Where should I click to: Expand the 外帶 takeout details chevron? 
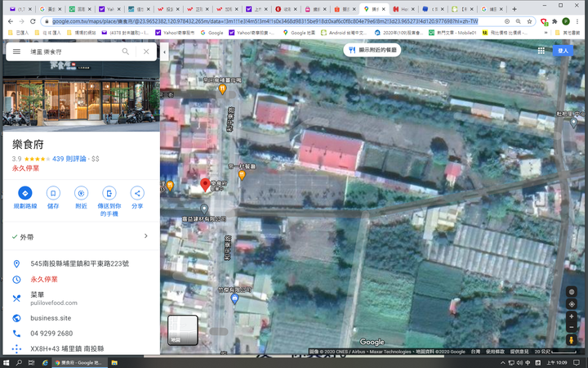[x=146, y=236]
